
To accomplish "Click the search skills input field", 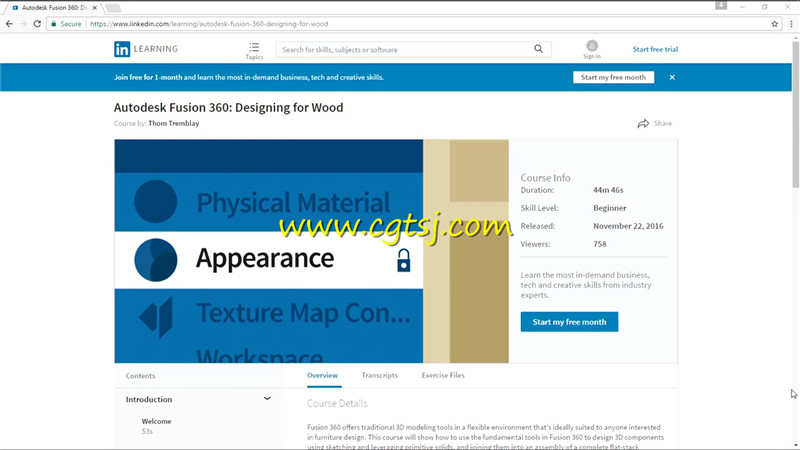I will click(x=403, y=49).
